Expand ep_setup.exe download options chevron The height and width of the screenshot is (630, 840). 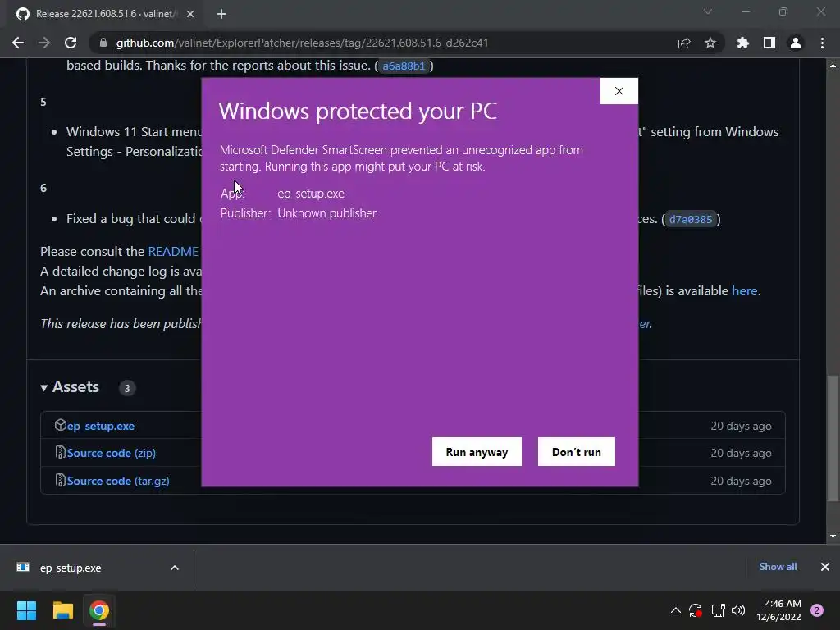click(175, 568)
